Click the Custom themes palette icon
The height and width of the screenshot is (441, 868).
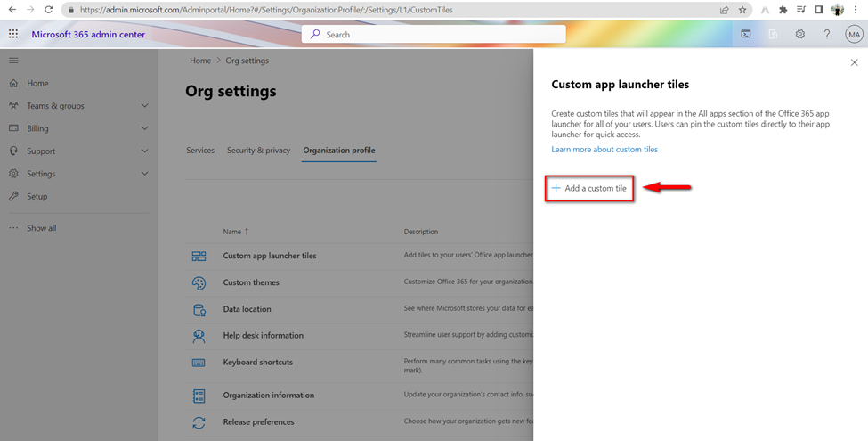pos(199,282)
